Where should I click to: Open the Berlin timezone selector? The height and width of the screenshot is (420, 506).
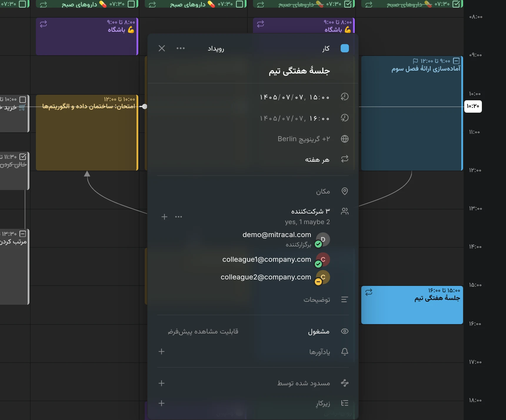pyautogui.click(x=304, y=139)
